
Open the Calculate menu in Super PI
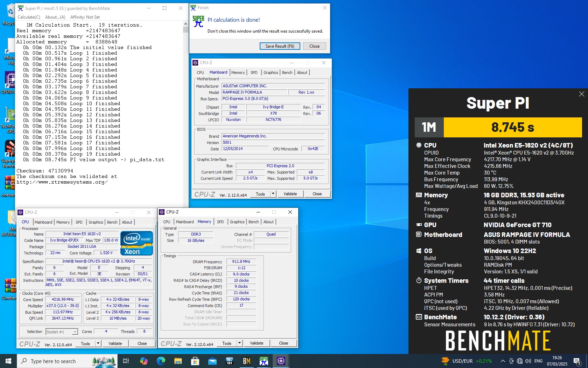coord(29,17)
